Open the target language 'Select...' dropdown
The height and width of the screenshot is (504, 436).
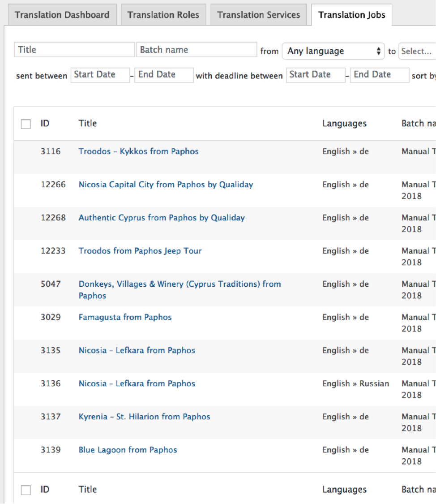tap(417, 51)
